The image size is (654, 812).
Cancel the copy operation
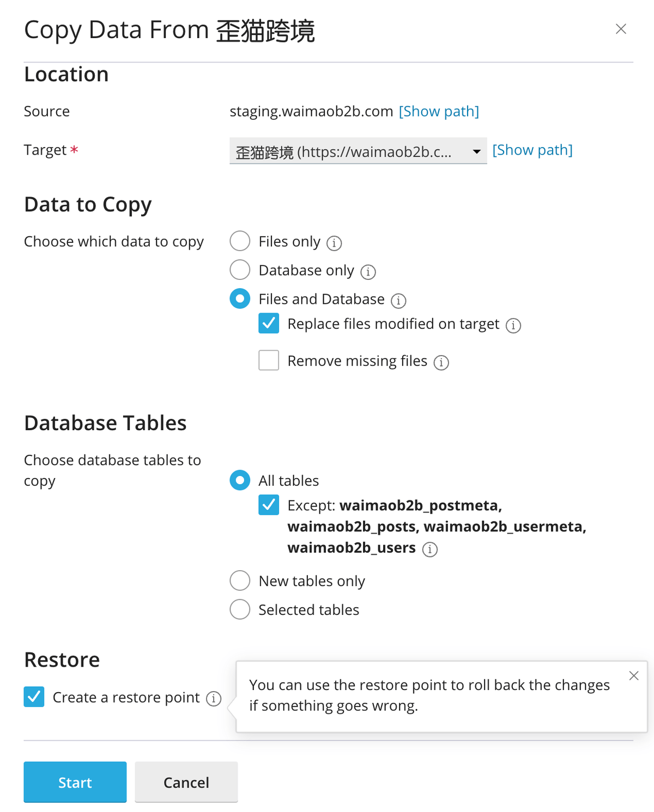coord(186,782)
